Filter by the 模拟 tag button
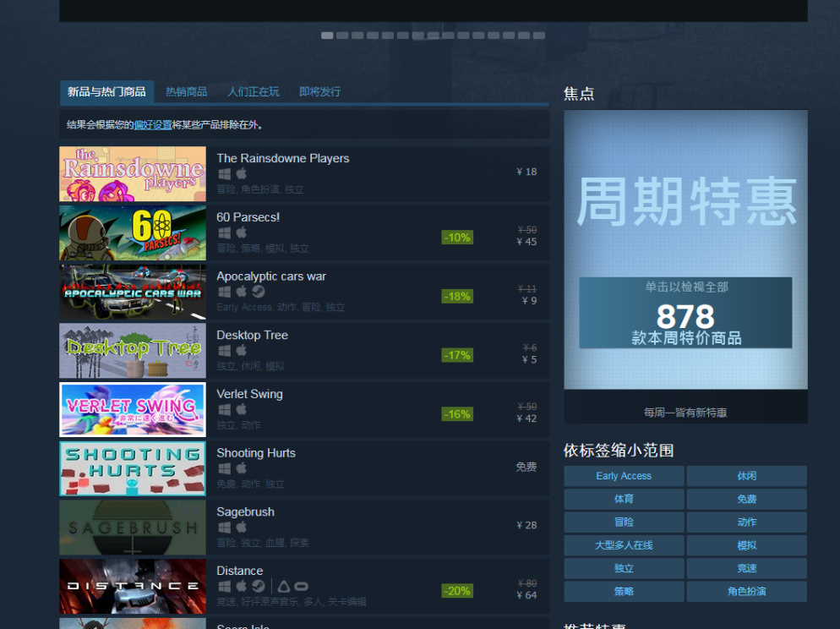840x629 pixels. coord(747,545)
